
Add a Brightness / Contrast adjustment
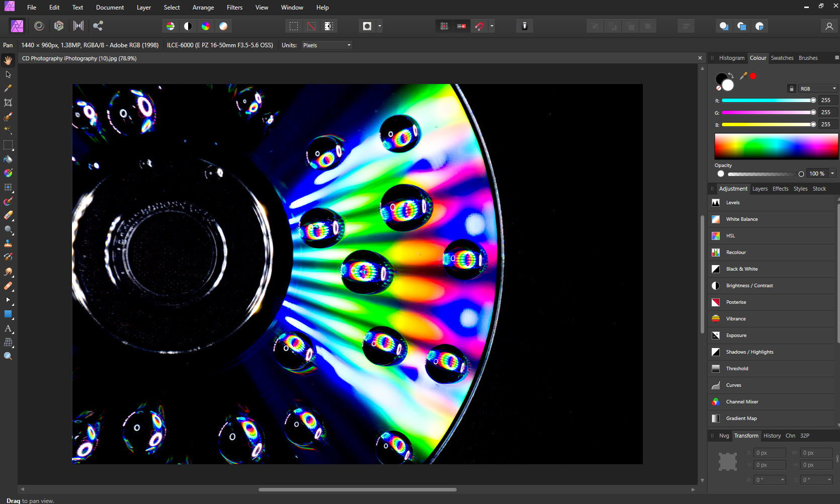coord(772,286)
